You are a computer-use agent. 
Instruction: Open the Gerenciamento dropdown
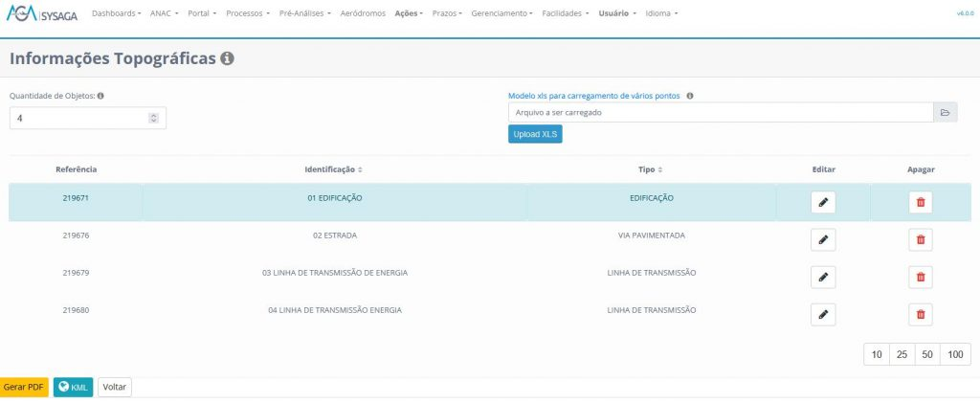pos(502,14)
